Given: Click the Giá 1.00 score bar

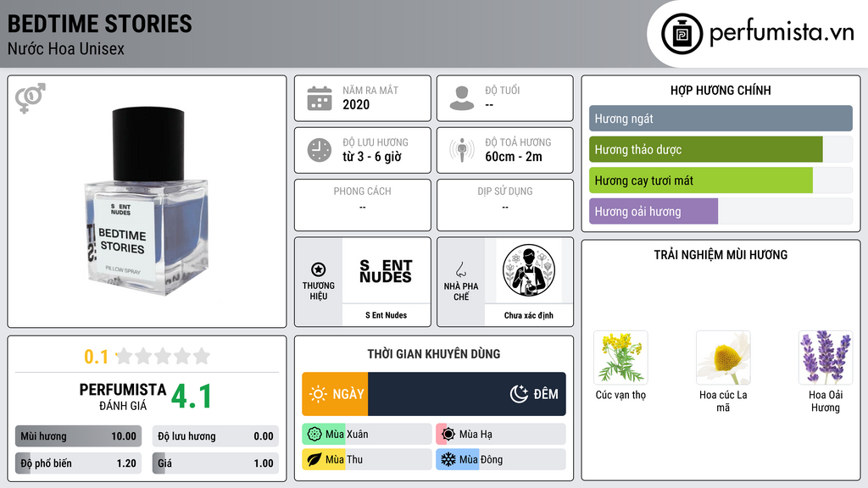Looking at the screenshot, I should click(215, 463).
